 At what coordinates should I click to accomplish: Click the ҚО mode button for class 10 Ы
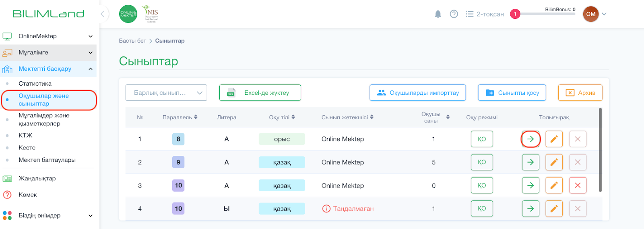coord(482,209)
